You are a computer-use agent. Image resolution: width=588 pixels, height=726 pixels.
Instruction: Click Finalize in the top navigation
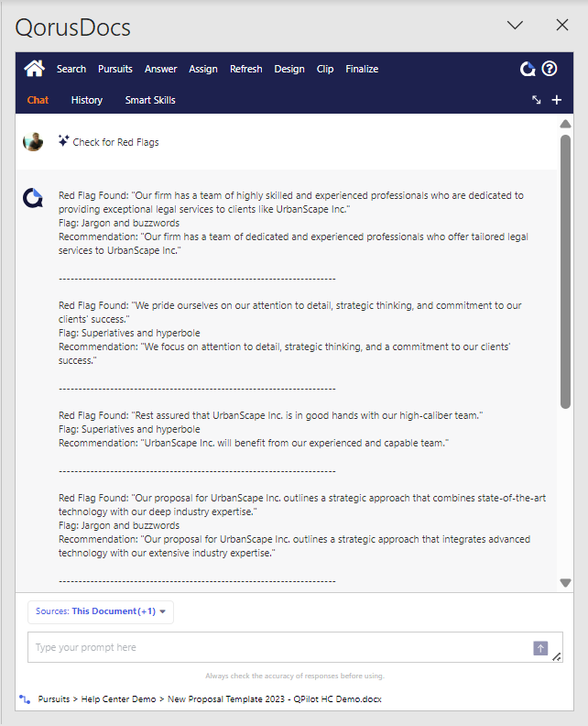[x=362, y=69]
